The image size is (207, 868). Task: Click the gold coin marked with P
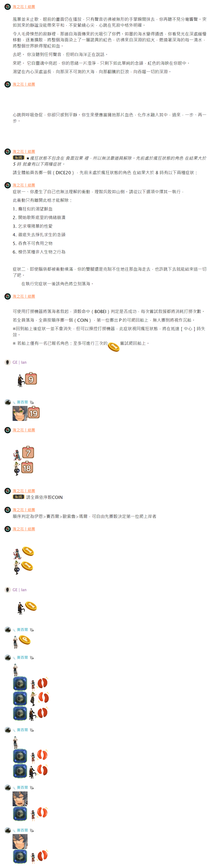coord(25,640)
